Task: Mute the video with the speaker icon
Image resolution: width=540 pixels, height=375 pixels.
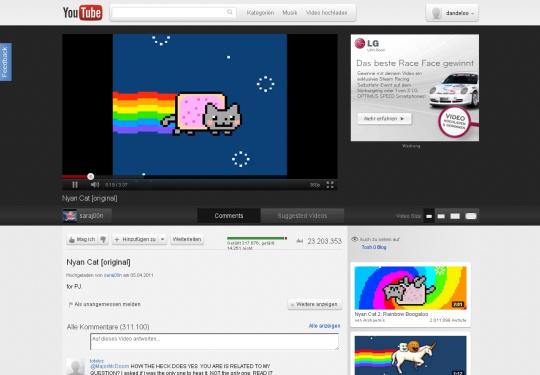Action: [x=94, y=185]
